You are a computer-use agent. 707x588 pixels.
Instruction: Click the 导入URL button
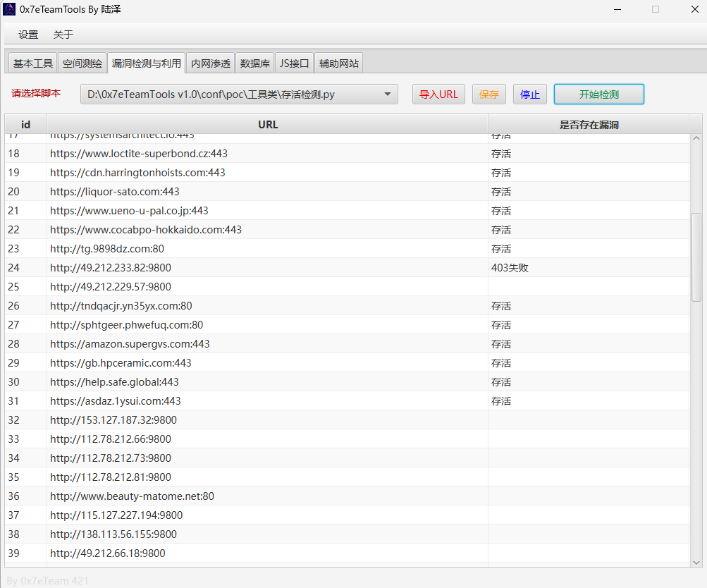pyautogui.click(x=438, y=94)
